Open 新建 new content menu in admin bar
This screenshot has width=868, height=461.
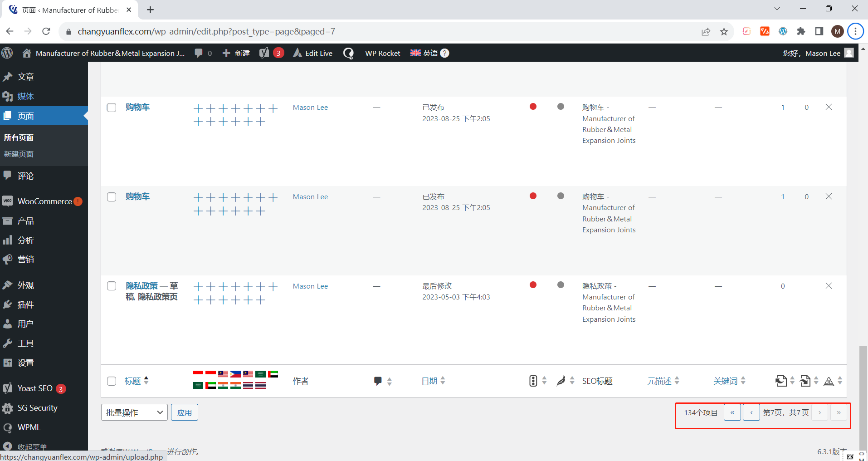coord(236,53)
